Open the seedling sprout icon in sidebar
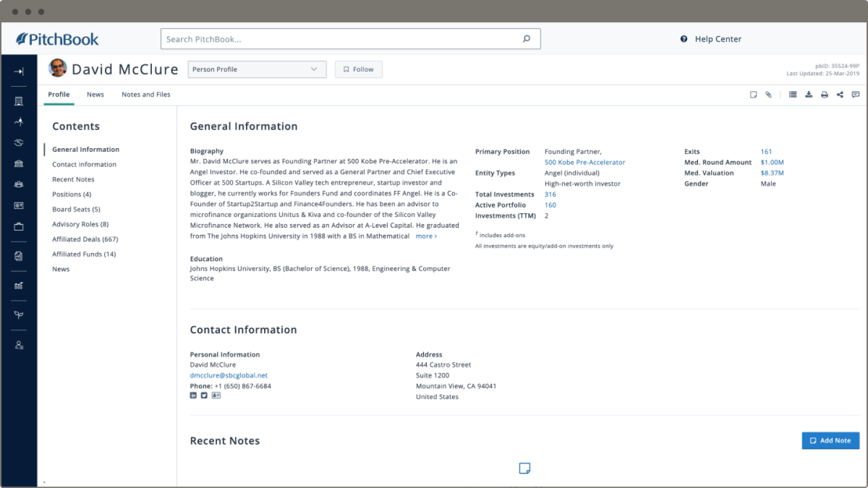Screen dimensions: 868x488 pyautogui.click(x=19, y=315)
